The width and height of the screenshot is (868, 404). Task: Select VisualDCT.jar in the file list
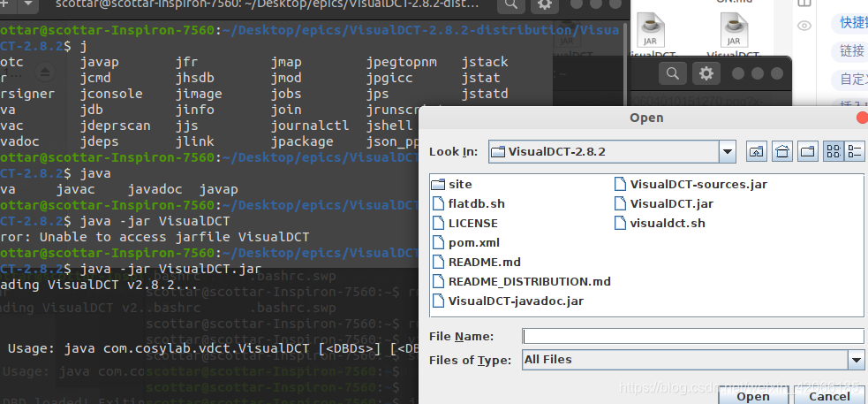pos(664,203)
